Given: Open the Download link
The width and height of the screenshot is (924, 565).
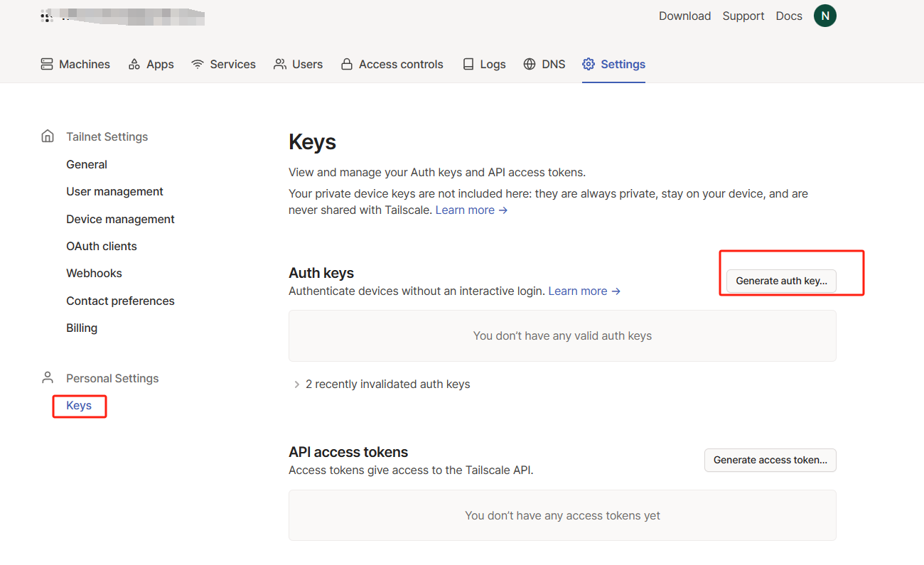Looking at the screenshot, I should click(x=684, y=16).
